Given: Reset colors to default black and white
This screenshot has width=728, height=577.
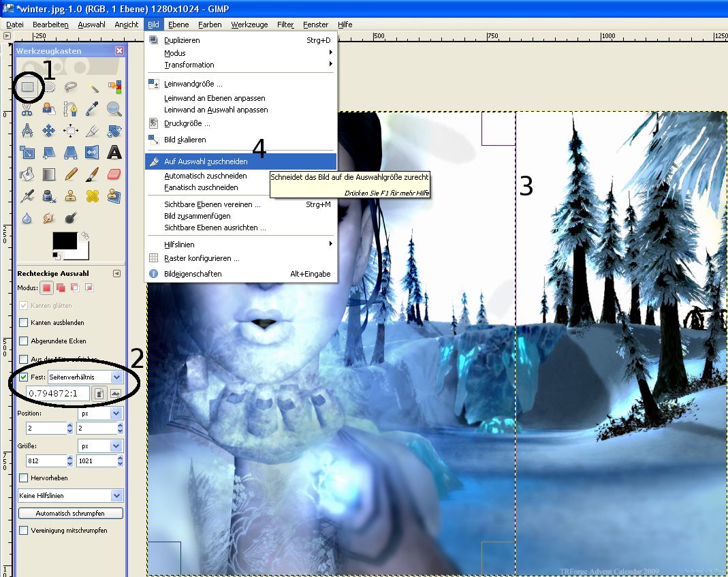Looking at the screenshot, I should [x=56, y=255].
